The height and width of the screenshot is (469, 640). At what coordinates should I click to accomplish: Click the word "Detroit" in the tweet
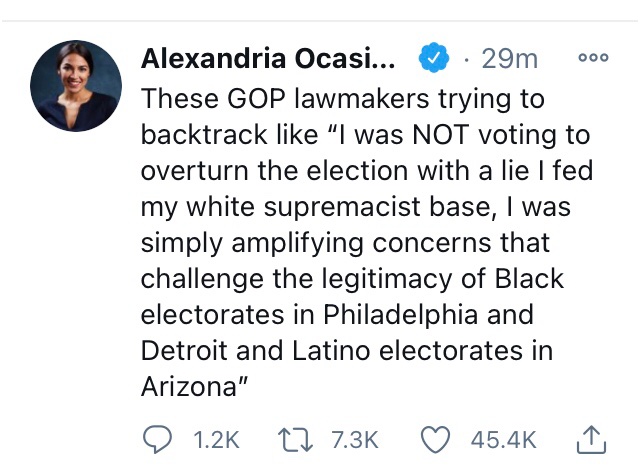[x=184, y=350]
